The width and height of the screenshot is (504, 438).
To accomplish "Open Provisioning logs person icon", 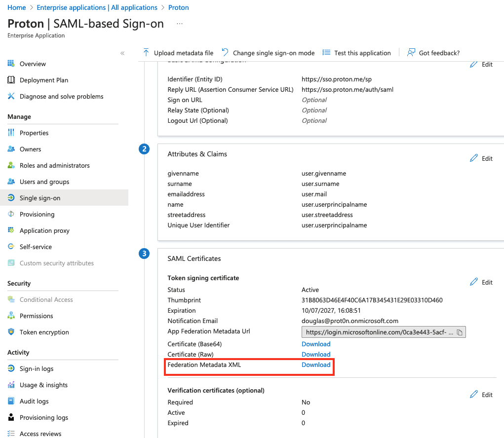I will (x=11, y=417).
